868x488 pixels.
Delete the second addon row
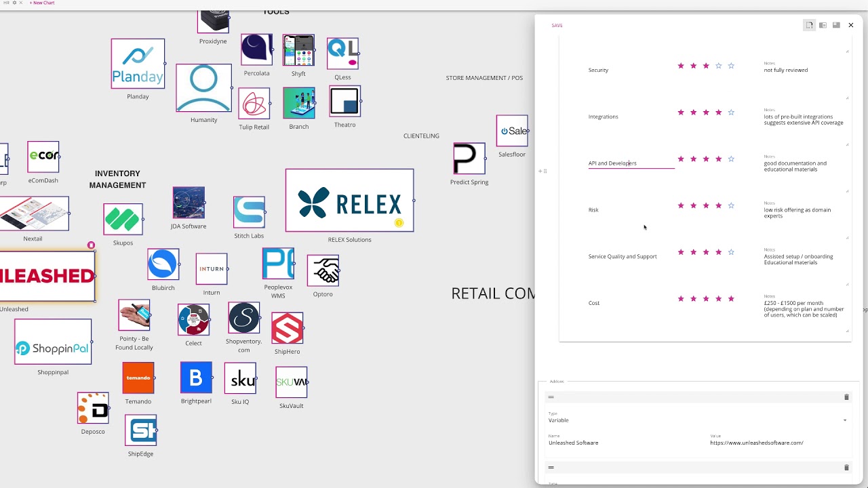[846, 468]
